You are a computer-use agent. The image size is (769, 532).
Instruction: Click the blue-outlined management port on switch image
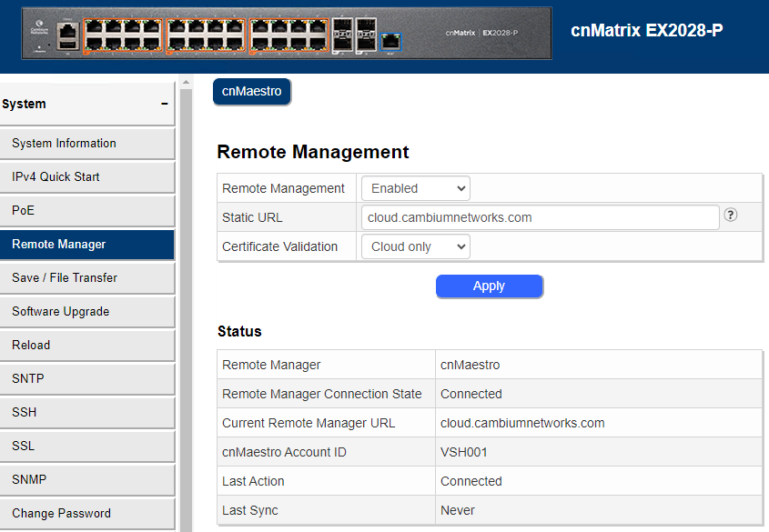391,42
